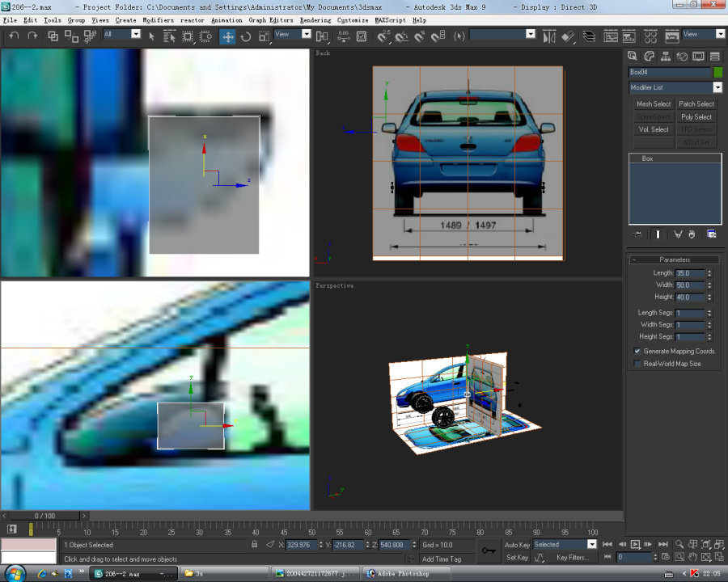Viewport: 728px width, 582px height.
Task: Toggle Percent Snap icon
Action: [x=420, y=36]
